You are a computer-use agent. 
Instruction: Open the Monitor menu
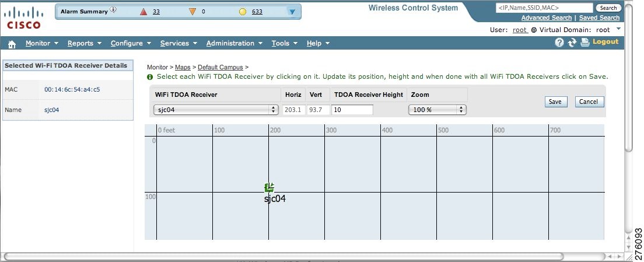coord(42,43)
